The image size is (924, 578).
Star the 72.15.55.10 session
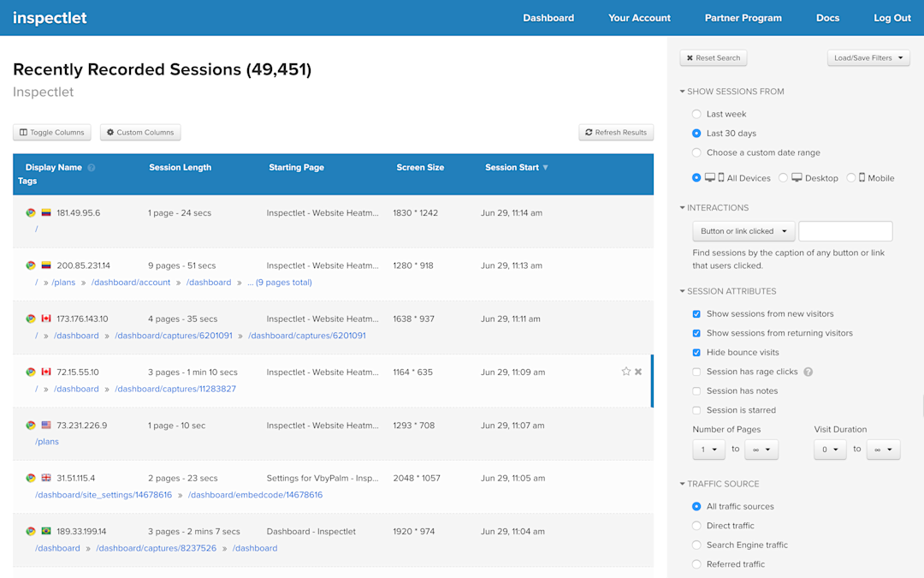tap(625, 372)
